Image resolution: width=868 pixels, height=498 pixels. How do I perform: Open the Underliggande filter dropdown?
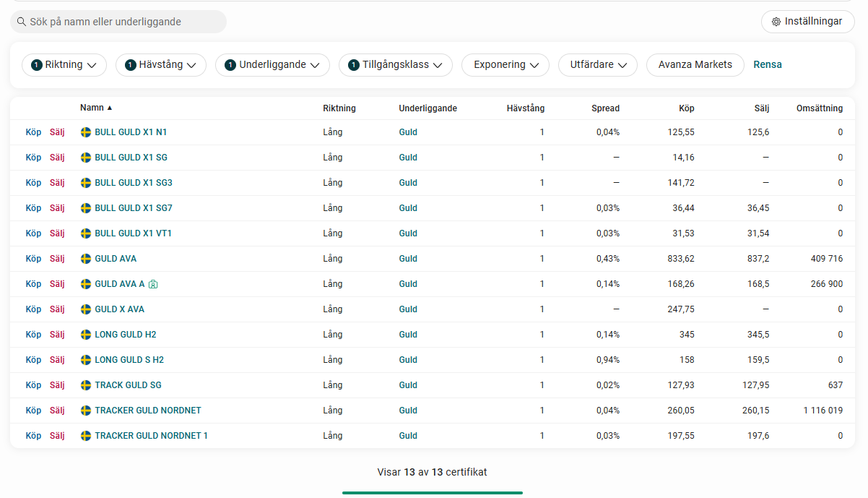coord(273,65)
